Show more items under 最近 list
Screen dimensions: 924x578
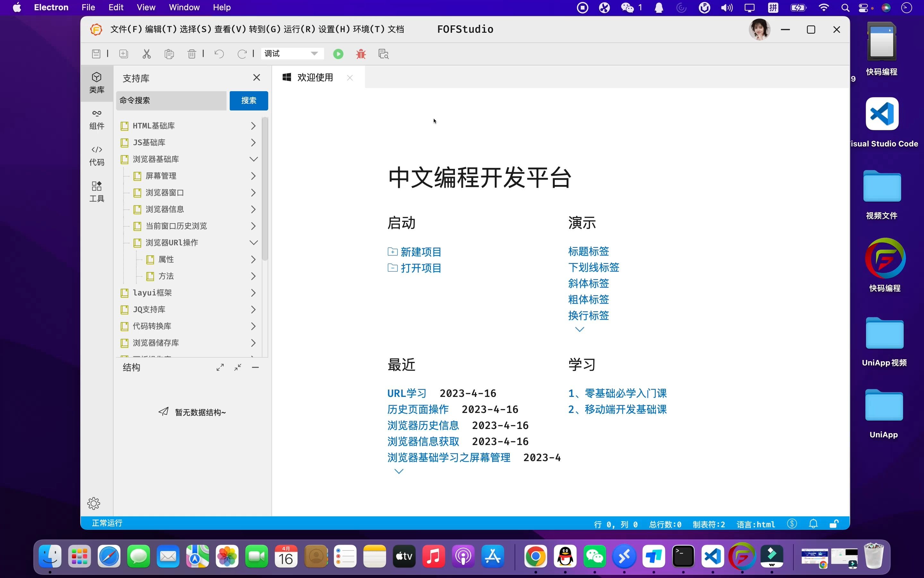(398, 471)
